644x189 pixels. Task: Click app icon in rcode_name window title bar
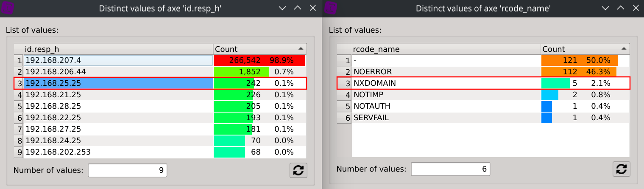332,8
